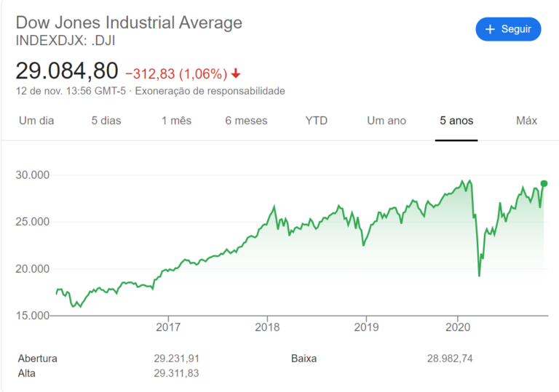Switch to the 5 dias range
Viewport: 559px width, 392px height.
coord(106,121)
